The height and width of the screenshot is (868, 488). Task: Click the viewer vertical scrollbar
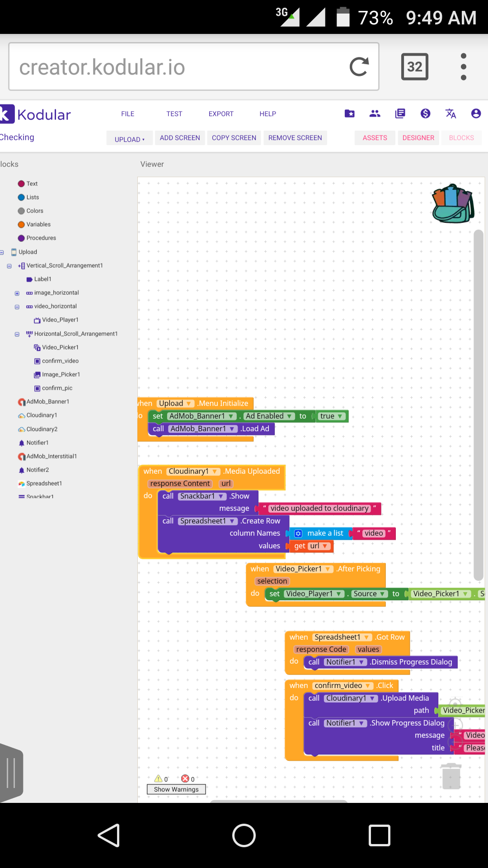tap(479, 405)
